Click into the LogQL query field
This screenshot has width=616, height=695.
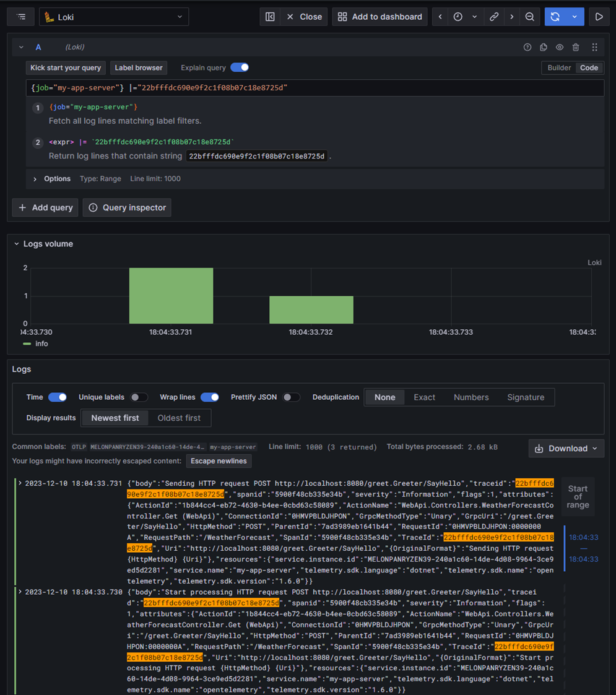[x=315, y=88]
